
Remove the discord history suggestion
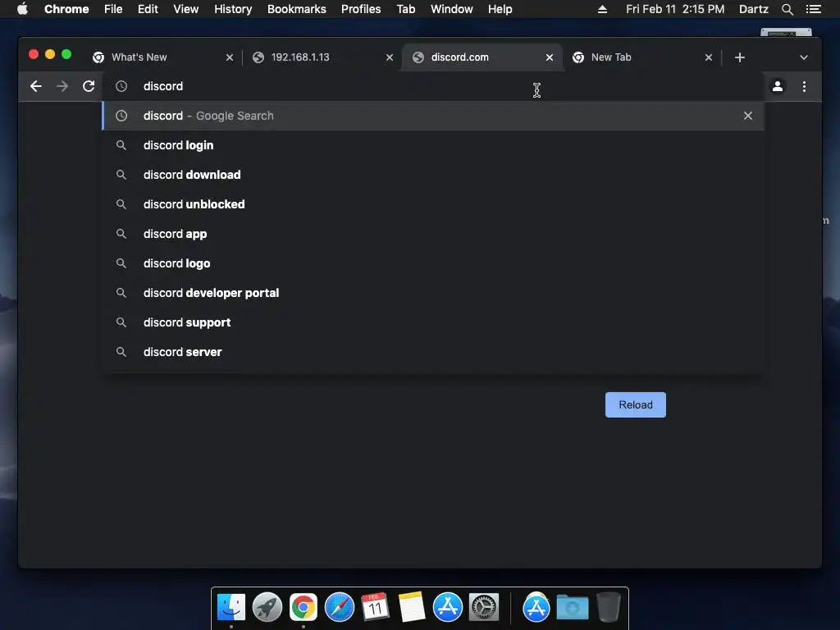tap(748, 116)
